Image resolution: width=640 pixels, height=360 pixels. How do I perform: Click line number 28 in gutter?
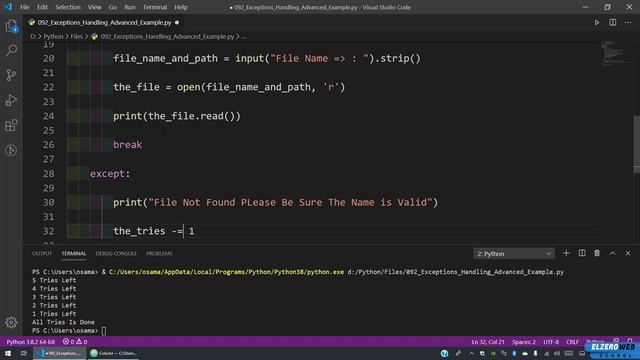[48, 174]
